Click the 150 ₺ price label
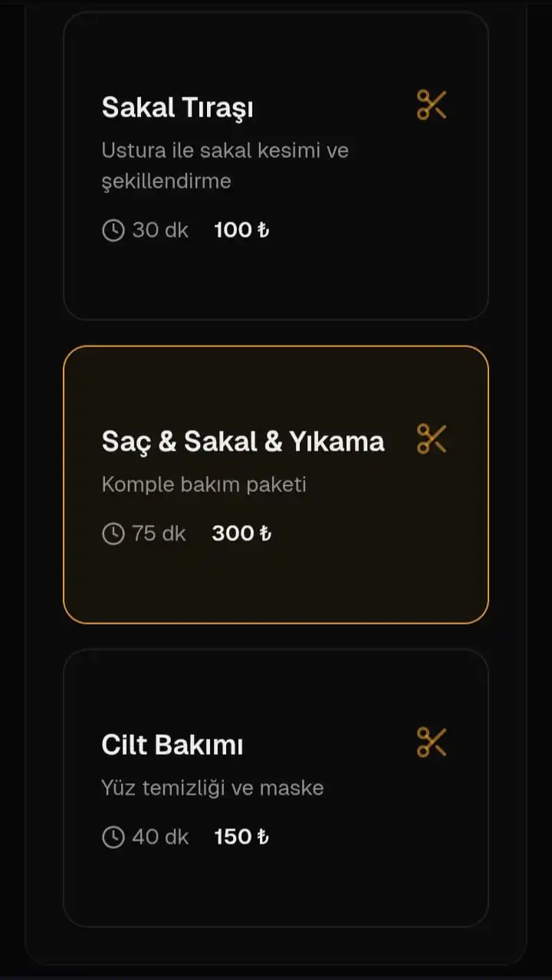Screen dimensions: 552x980 click(x=242, y=837)
